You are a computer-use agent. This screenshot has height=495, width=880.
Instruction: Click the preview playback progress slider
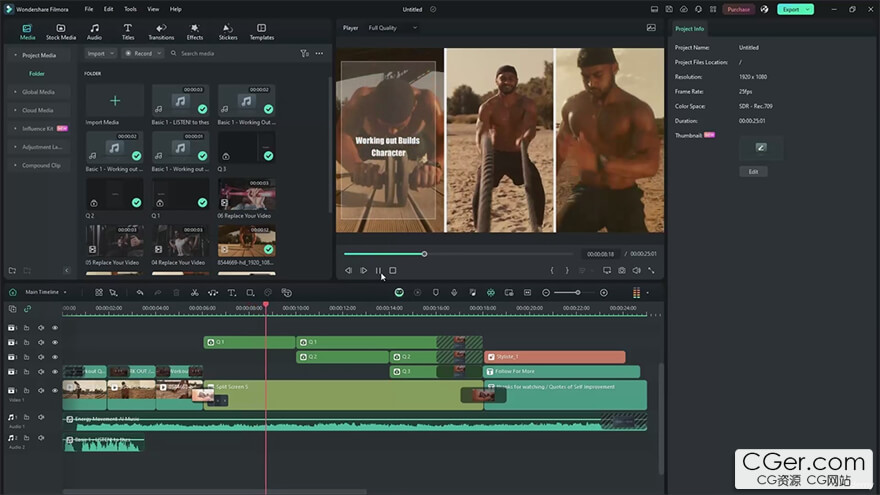[x=459, y=254]
